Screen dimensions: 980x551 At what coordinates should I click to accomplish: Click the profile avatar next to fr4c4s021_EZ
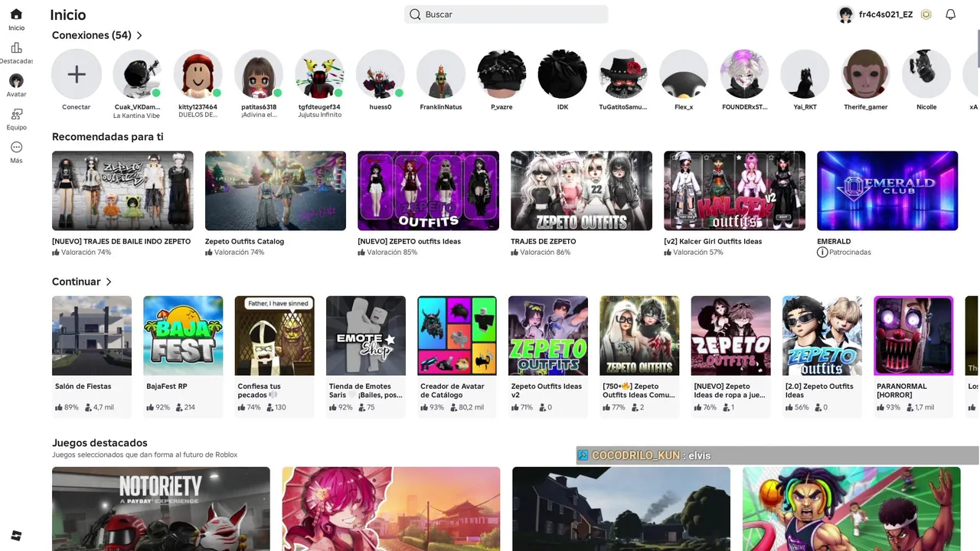tap(845, 15)
